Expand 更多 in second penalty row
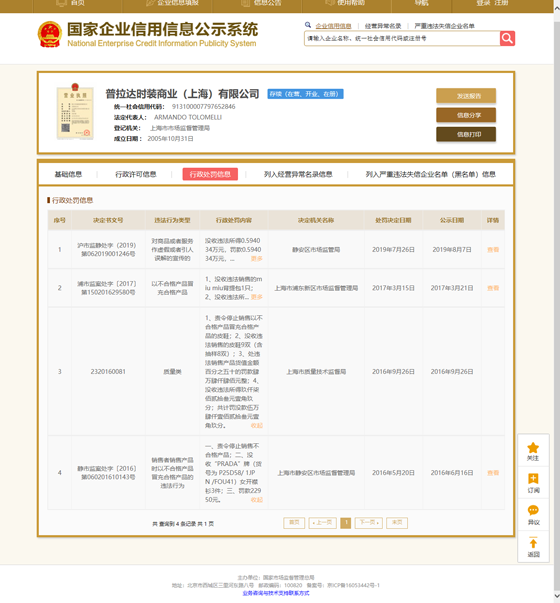The width and height of the screenshot is (560, 603). pos(257,297)
